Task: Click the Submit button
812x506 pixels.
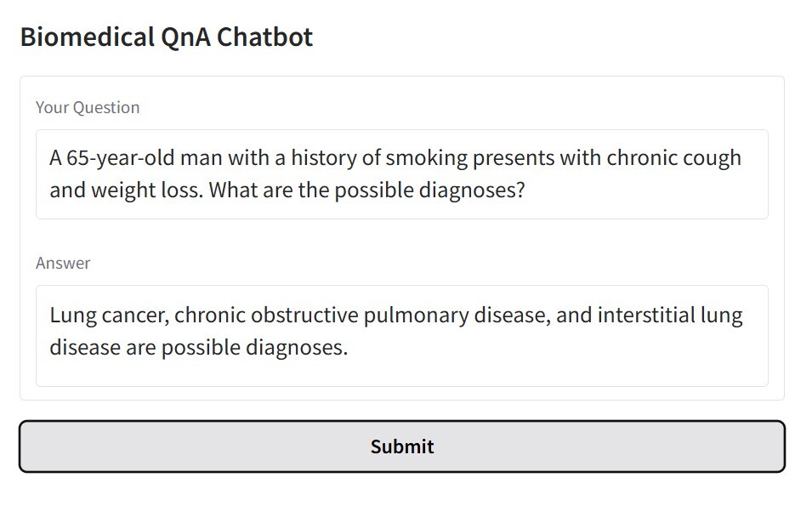Action: pos(401,446)
